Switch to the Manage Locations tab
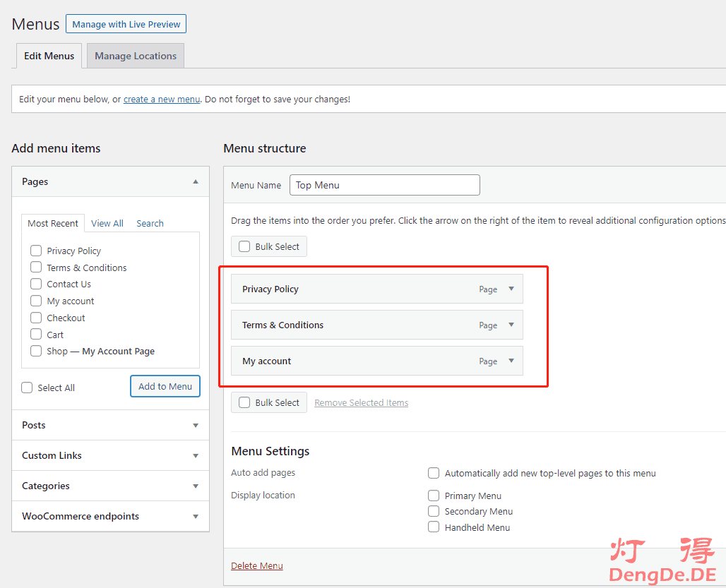 pyautogui.click(x=136, y=56)
